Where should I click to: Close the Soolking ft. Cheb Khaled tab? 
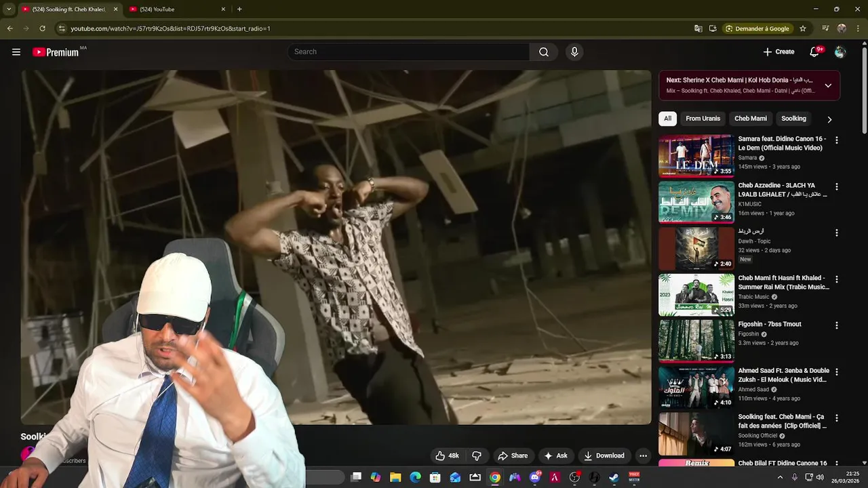[x=115, y=9]
